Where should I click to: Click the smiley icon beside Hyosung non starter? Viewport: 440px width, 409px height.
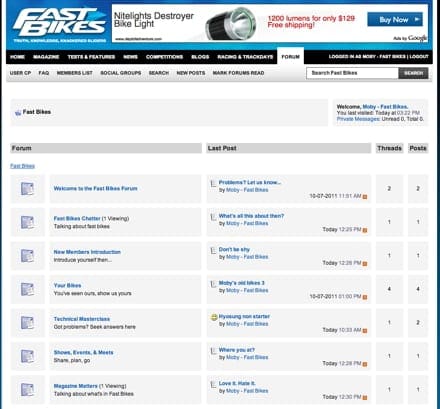(x=214, y=317)
